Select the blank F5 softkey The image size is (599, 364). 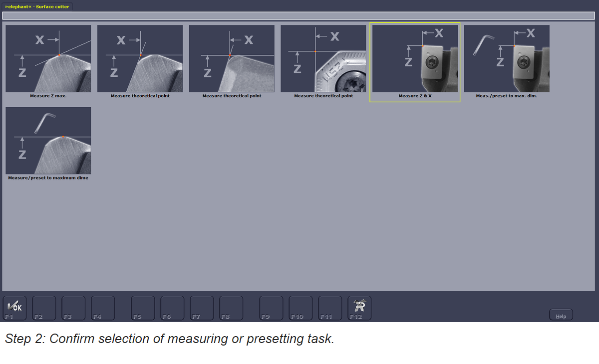[x=143, y=307]
